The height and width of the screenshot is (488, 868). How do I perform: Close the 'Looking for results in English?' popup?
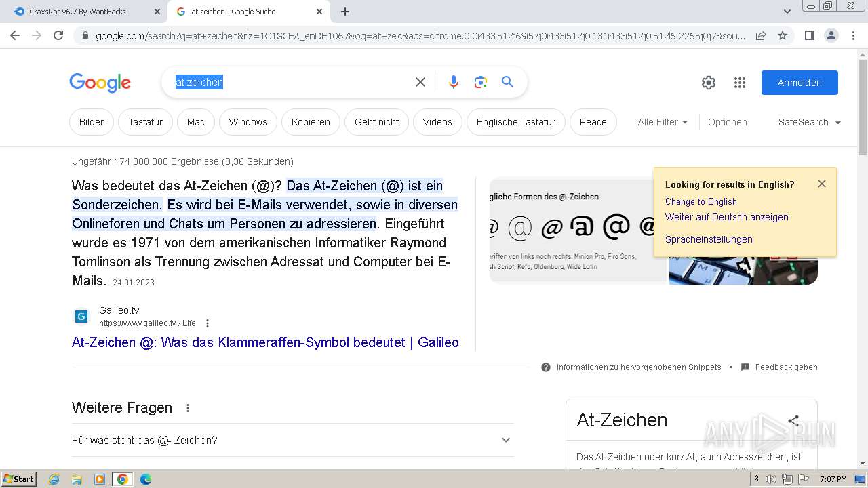point(822,184)
